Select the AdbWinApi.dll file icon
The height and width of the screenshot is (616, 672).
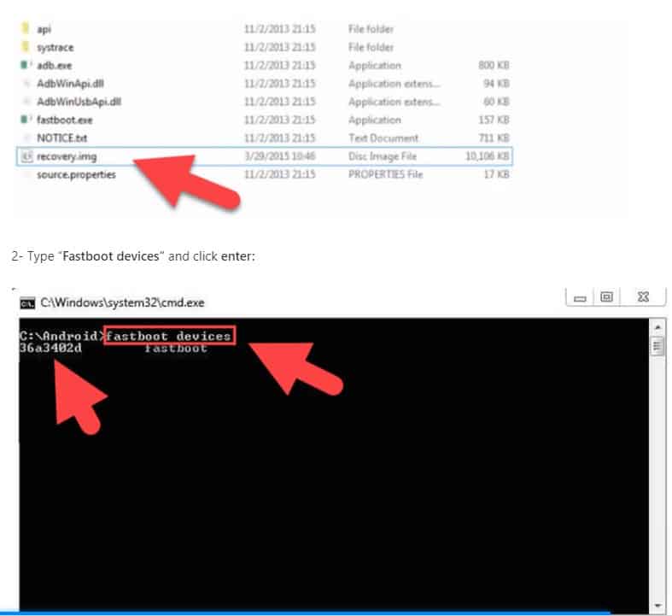click(x=26, y=84)
